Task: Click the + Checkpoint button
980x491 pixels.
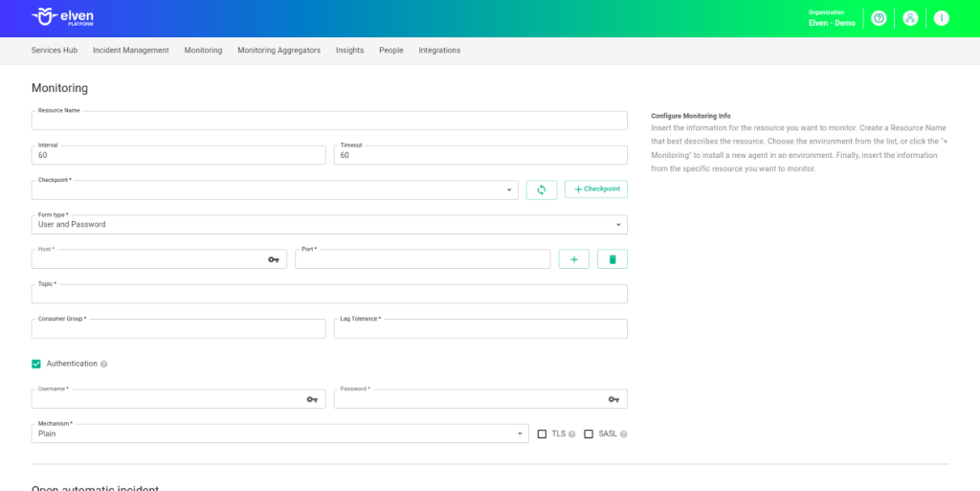Action: [x=595, y=190]
